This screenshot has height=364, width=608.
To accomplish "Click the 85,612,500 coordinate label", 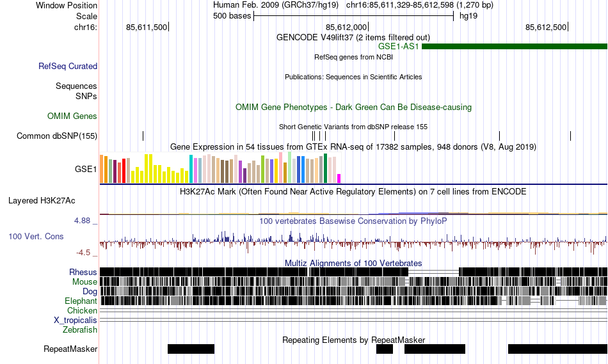I will pos(546,27).
